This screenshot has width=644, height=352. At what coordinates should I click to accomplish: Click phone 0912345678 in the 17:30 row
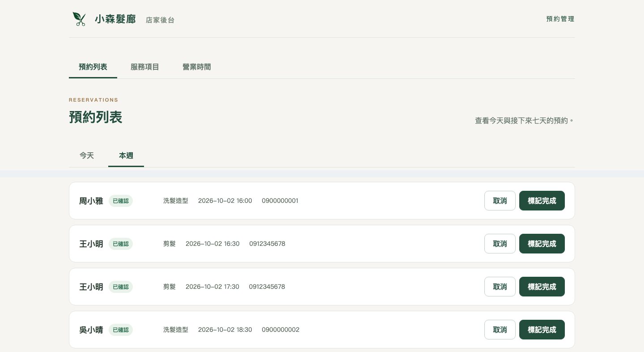pyautogui.click(x=267, y=287)
